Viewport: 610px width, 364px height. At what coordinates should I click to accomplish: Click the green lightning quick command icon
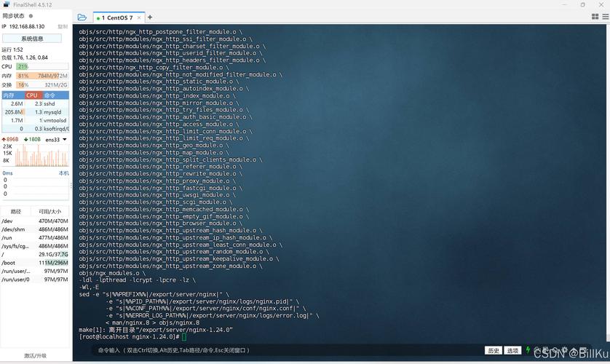pyautogui.click(x=528, y=350)
